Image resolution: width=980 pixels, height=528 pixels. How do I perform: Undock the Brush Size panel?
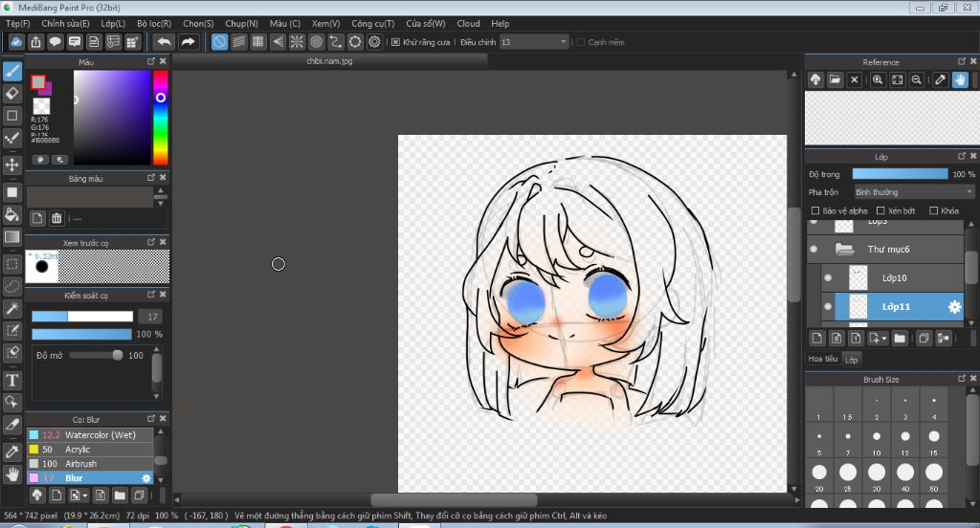961,379
